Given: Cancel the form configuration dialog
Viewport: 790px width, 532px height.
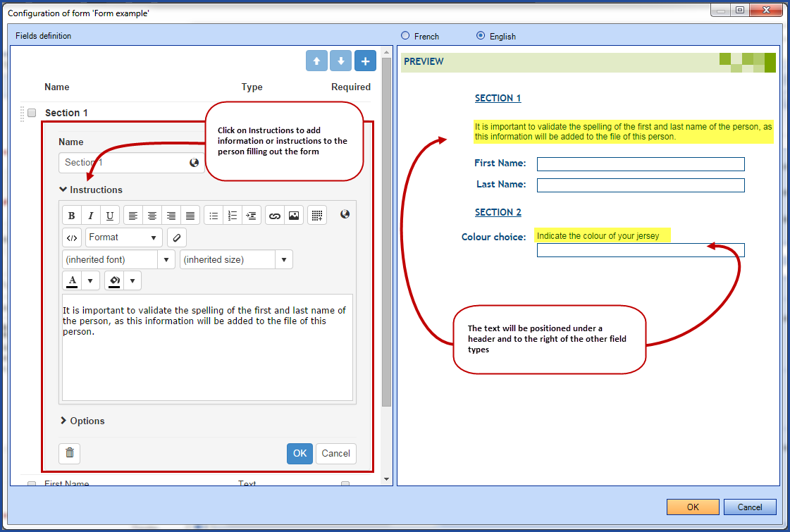Looking at the screenshot, I should point(749,507).
